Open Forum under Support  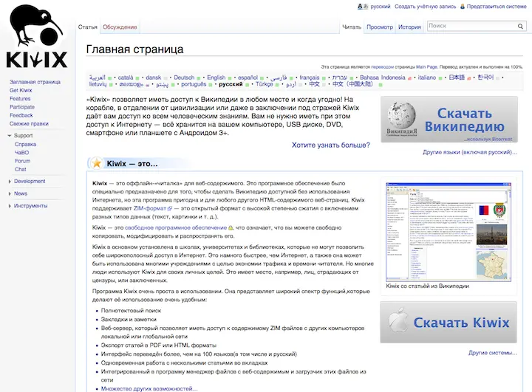pyautogui.click(x=22, y=161)
